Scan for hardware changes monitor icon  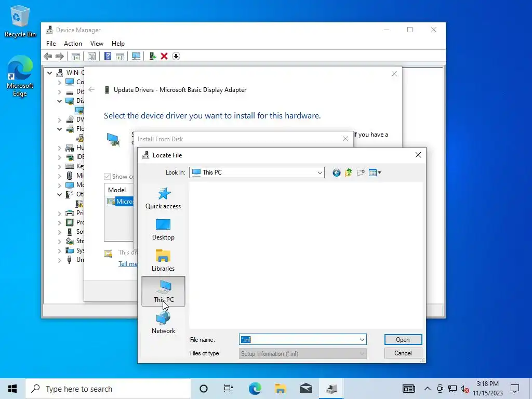pyautogui.click(x=136, y=56)
